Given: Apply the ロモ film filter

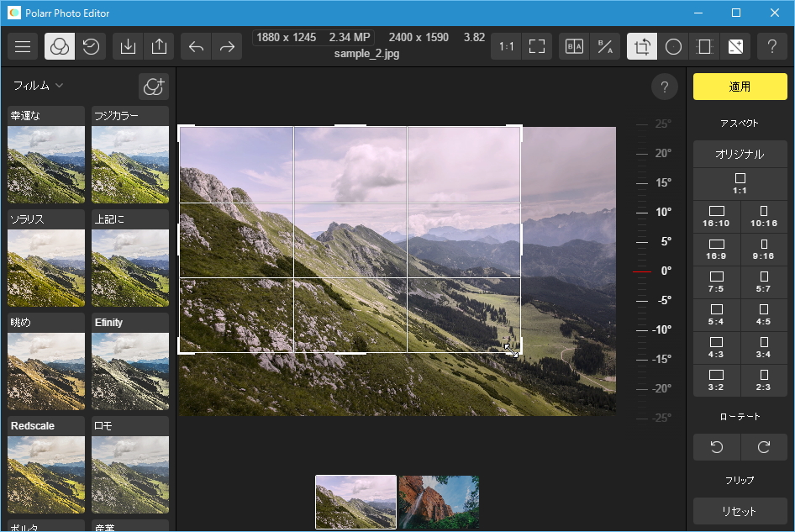Looking at the screenshot, I should pyautogui.click(x=130, y=465).
